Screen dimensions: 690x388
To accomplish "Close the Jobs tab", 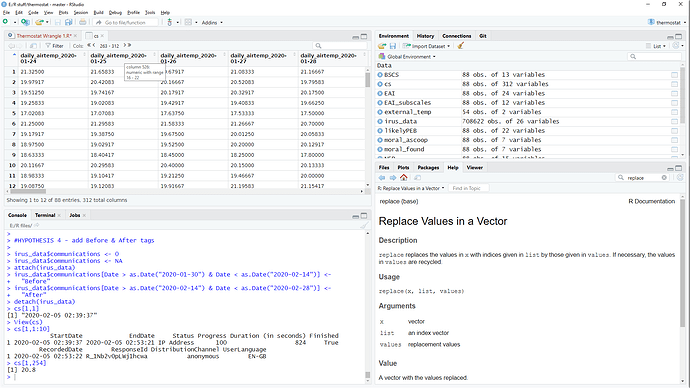I will (84, 216).
